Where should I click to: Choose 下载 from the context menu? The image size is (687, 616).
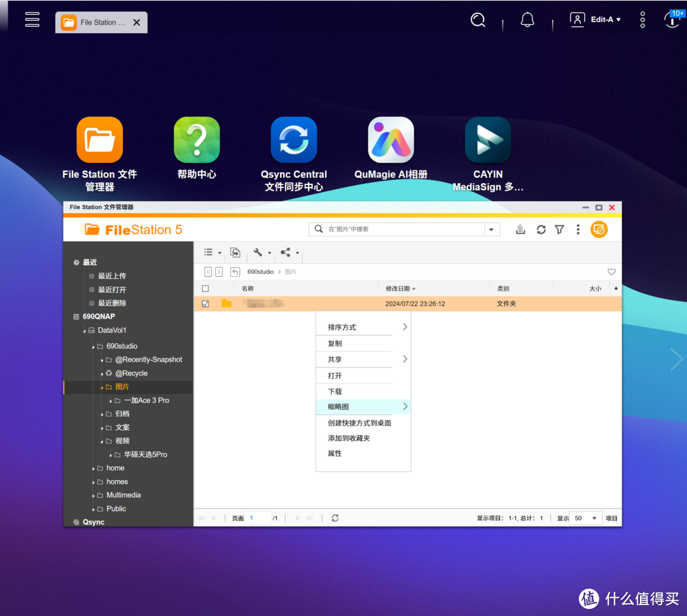[x=335, y=391]
